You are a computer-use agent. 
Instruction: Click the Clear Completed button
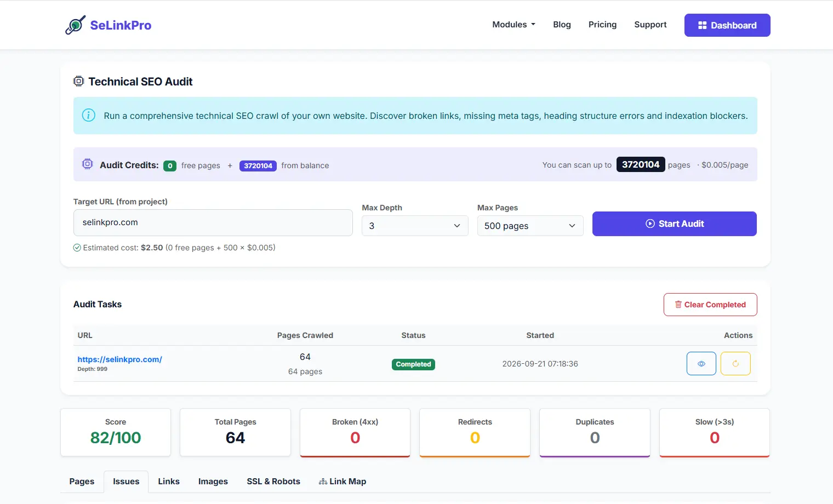point(710,305)
